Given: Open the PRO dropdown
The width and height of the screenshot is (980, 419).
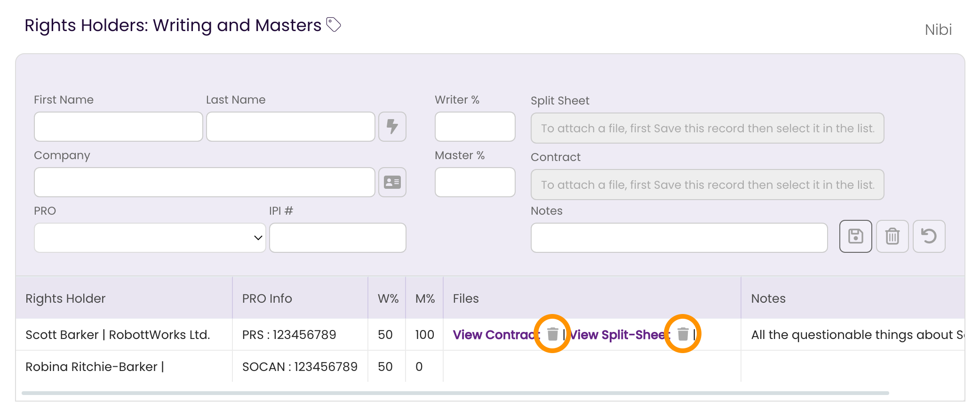Looking at the screenshot, I should click(150, 238).
